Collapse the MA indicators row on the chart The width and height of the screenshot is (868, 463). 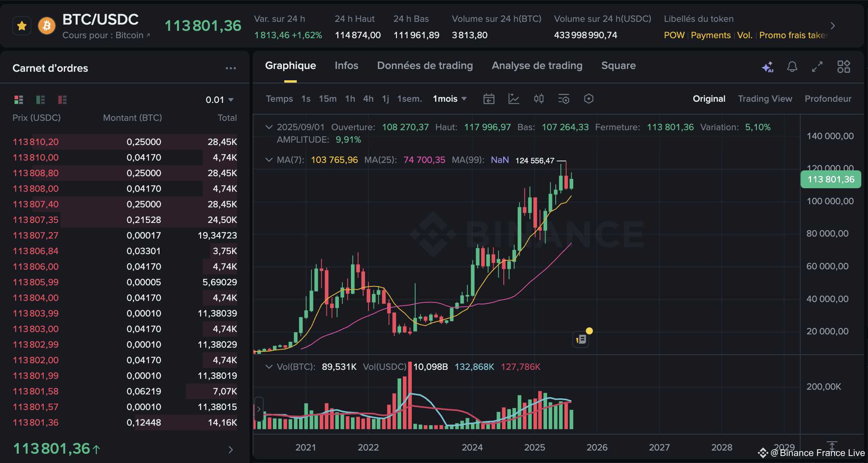pos(269,160)
